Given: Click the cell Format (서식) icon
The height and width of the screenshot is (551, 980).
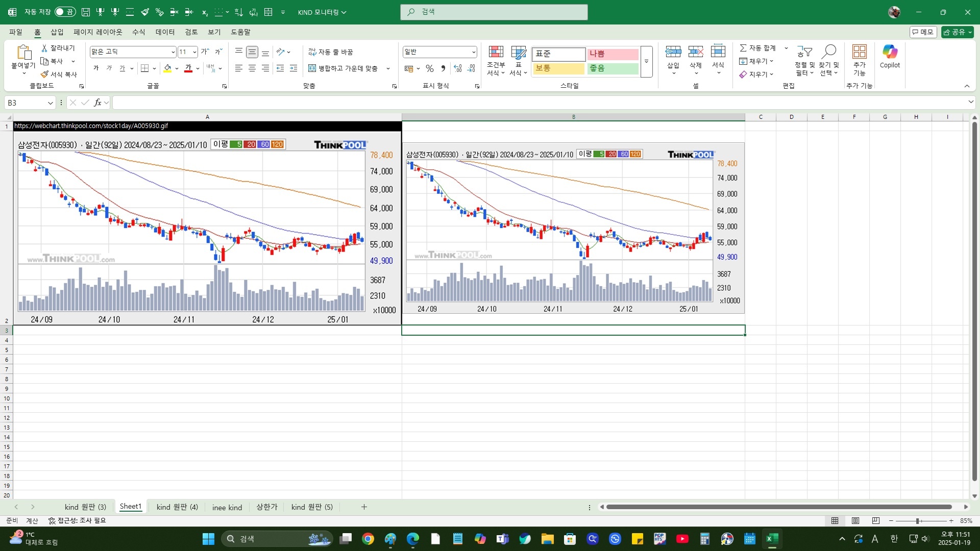Looking at the screenshot, I should (x=718, y=51).
